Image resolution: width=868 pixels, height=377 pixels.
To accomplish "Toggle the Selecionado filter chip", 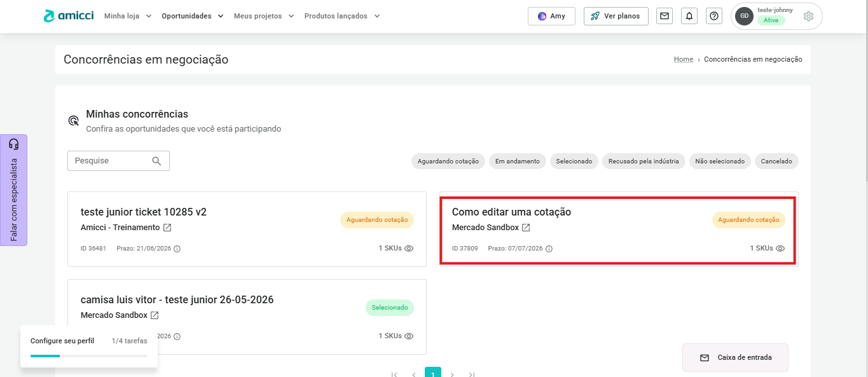I will (574, 161).
